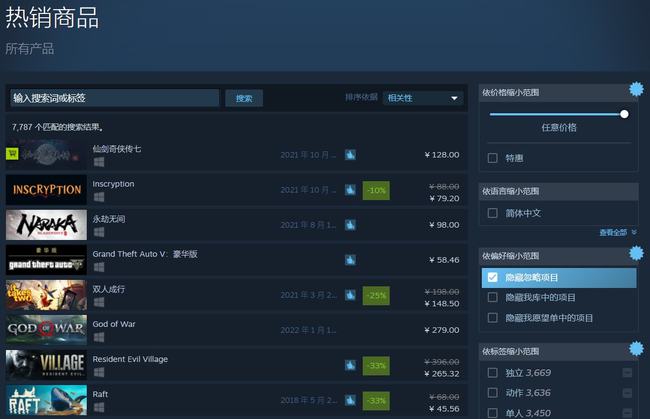650x419 pixels.
Task: Click the 任意价格 price label
Action: click(559, 128)
